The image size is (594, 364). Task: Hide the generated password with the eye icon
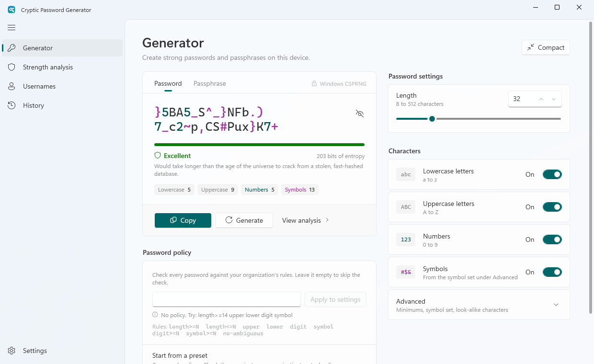click(360, 114)
